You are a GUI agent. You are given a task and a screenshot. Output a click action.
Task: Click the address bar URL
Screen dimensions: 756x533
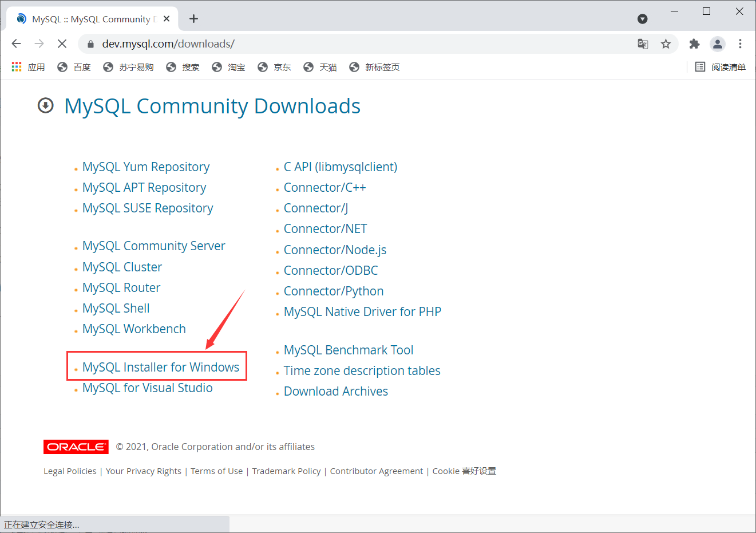(x=168, y=44)
